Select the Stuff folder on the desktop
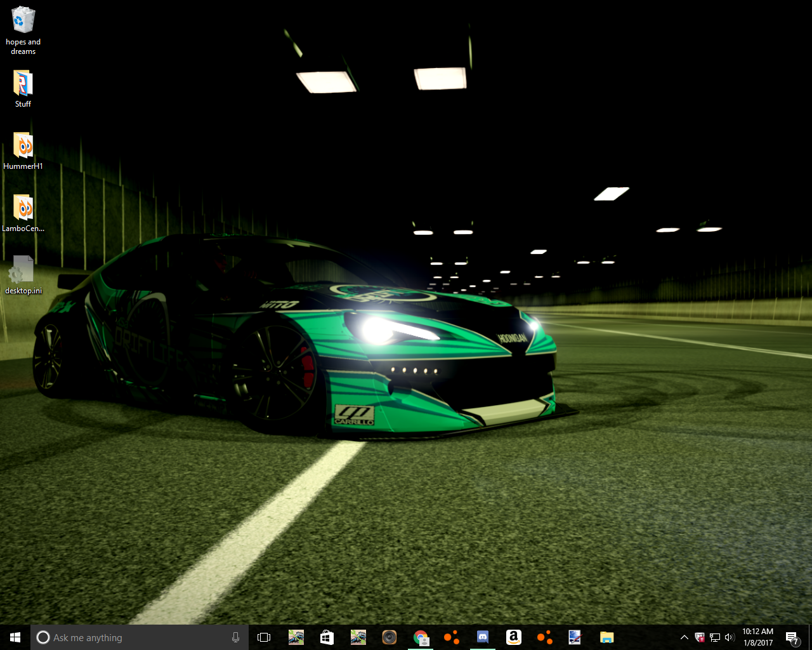Viewport: 812px width, 650px height. pos(23,89)
